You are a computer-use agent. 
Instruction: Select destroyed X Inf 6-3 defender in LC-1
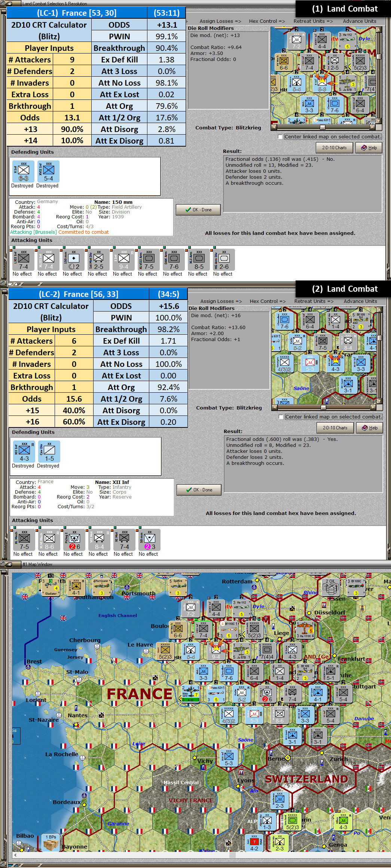click(x=23, y=171)
